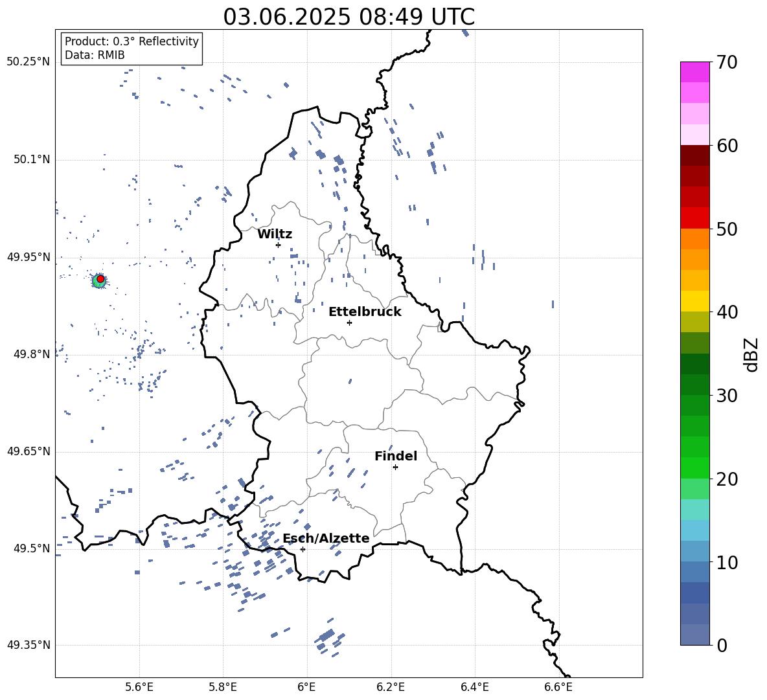Select the Esch/Alzette city label
This screenshot has height=700, width=767.
point(326,538)
